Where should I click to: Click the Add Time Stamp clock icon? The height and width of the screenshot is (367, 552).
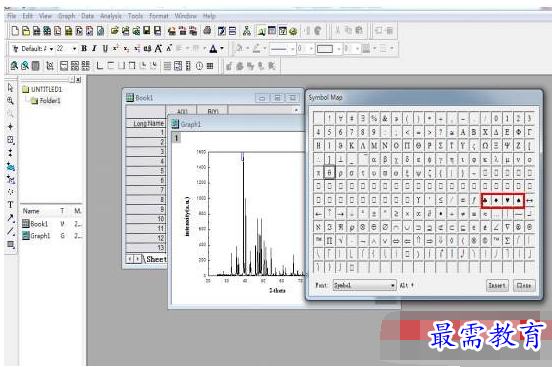[x=199, y=66]
